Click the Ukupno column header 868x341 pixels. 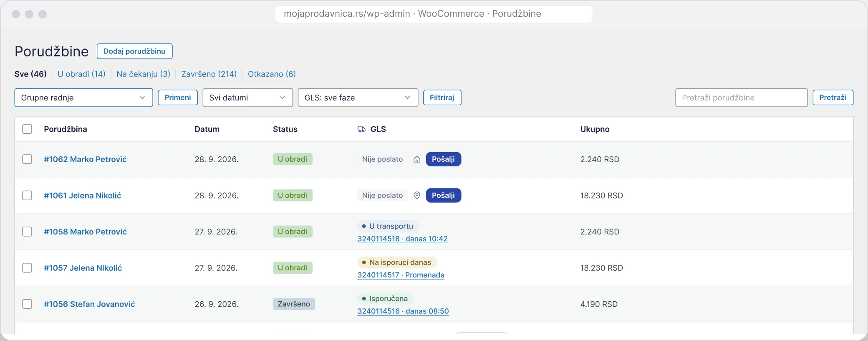595,129
